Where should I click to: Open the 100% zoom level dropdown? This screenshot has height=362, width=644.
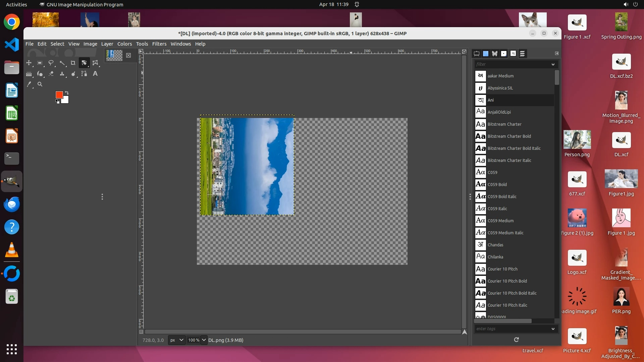[204, 340]
